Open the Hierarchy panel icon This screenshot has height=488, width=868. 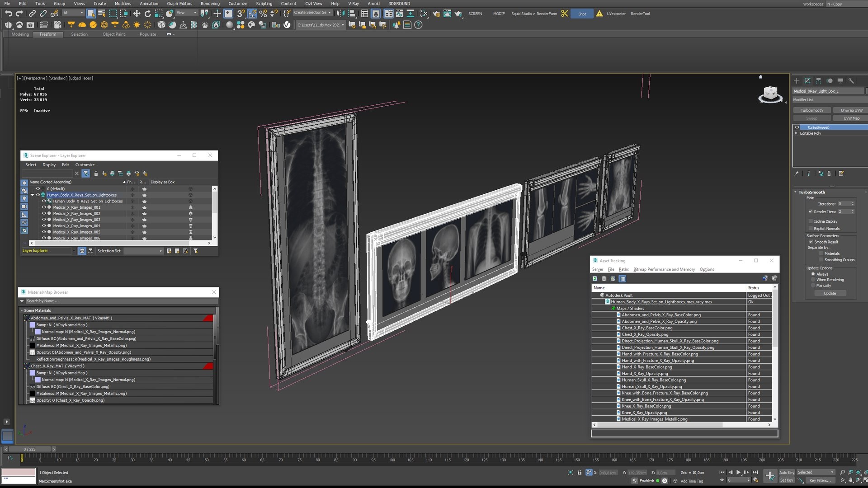tap(818, 81)
